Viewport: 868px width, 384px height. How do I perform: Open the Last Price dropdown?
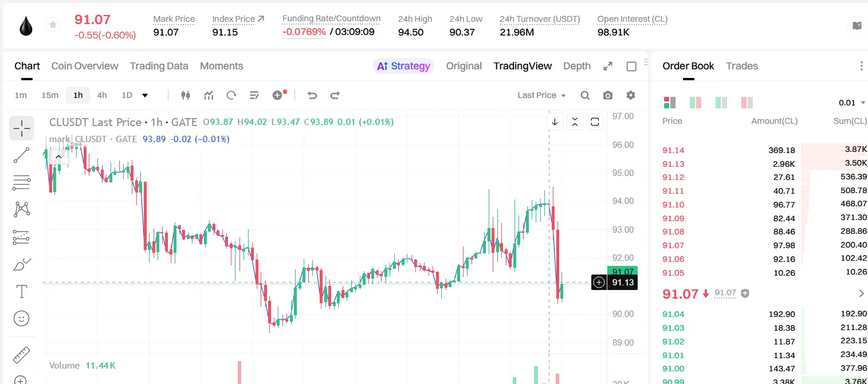[x=541, y=95]
